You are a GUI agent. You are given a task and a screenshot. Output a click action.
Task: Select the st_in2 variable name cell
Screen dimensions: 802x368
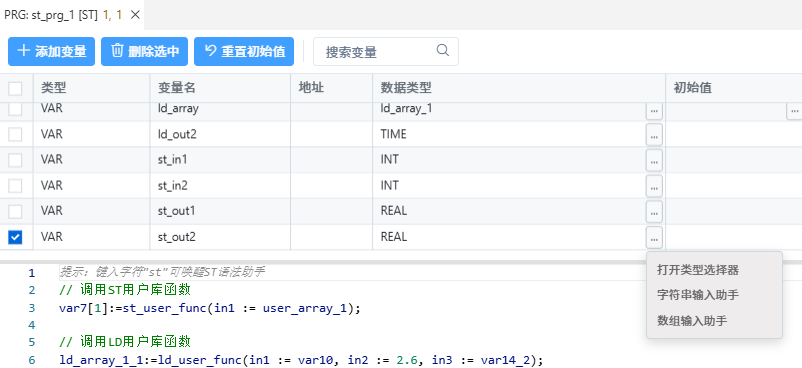click(220, 185)
